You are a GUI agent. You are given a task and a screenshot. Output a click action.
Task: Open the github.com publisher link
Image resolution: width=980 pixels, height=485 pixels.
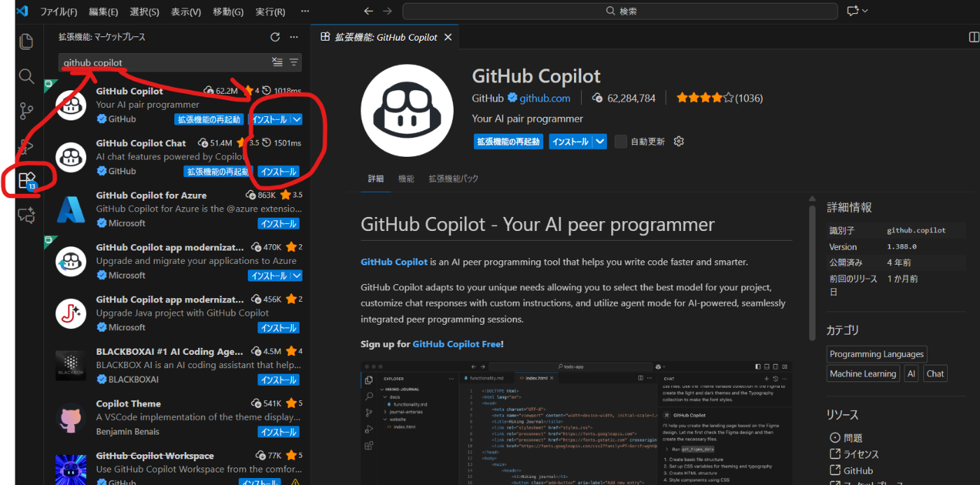[x=545, y=98]
